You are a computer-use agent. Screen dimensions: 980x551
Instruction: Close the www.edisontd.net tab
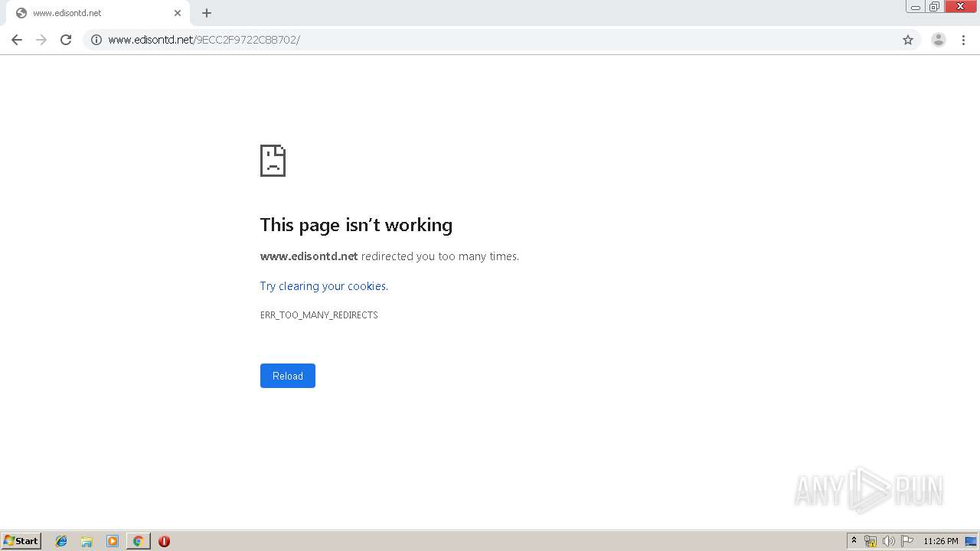coord(178,13)
